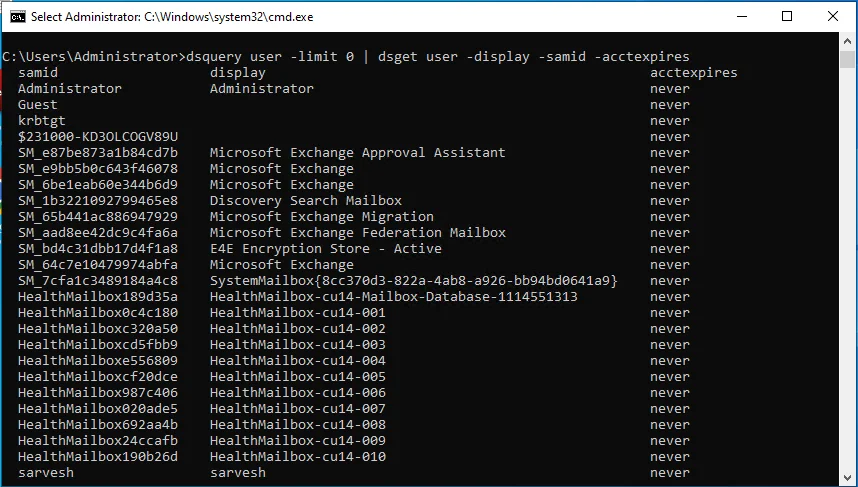Click the cmd.exe icon in title bar
The image size is (858, 487).
point(18,16)
